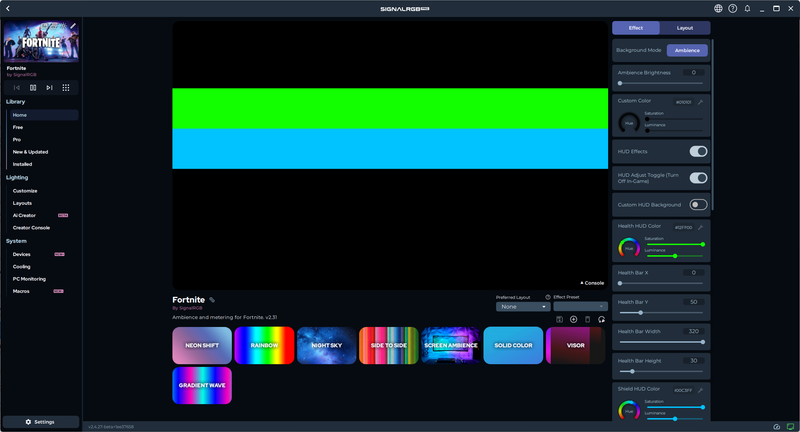
Task: Open Devices in the System section
Action: pos(22,254)
